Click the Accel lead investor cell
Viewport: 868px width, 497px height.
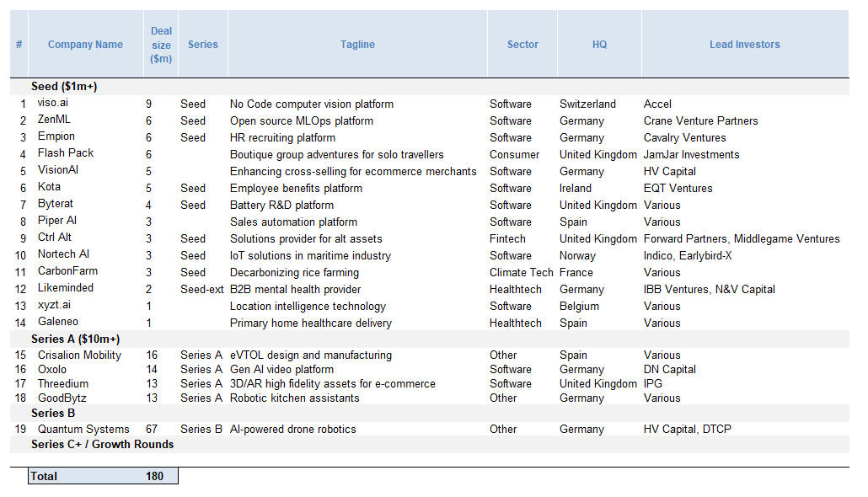(x=657, y=104)
